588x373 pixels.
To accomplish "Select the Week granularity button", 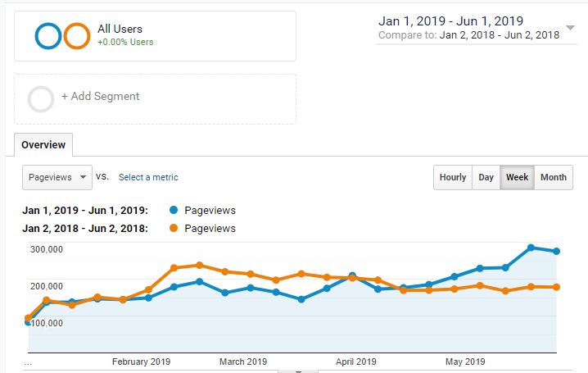I will [517, 177].
